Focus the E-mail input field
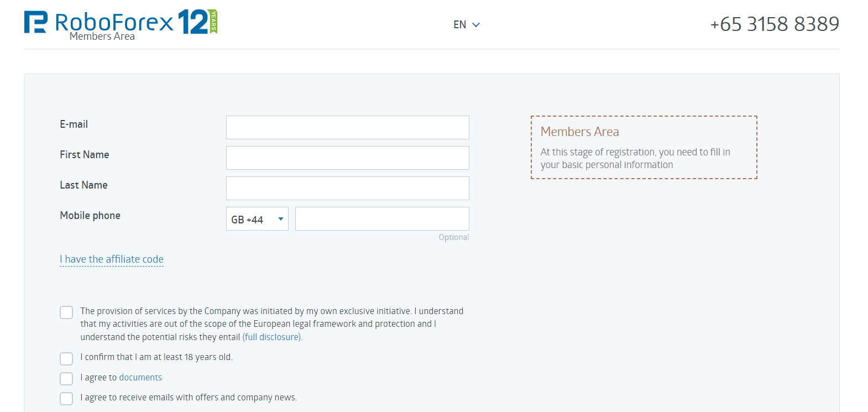This screenshot has height=412, width=868. click(x=348, y=127)
